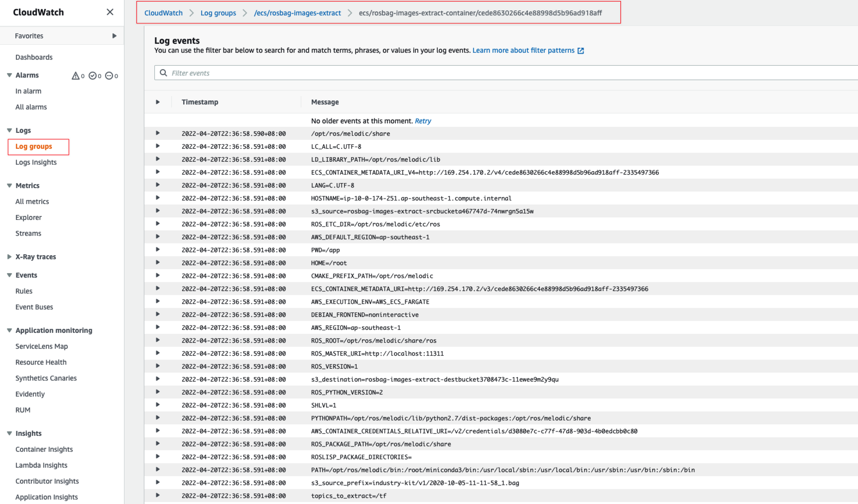Expand the /opt/ros/melodic/share log row
The width and height of the screenshot is (858, 504).
click(x=158, y=133)
